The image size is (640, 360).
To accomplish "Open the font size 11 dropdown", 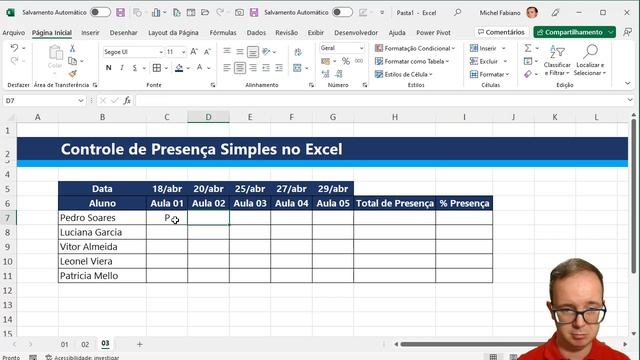I will coord(183,52).
